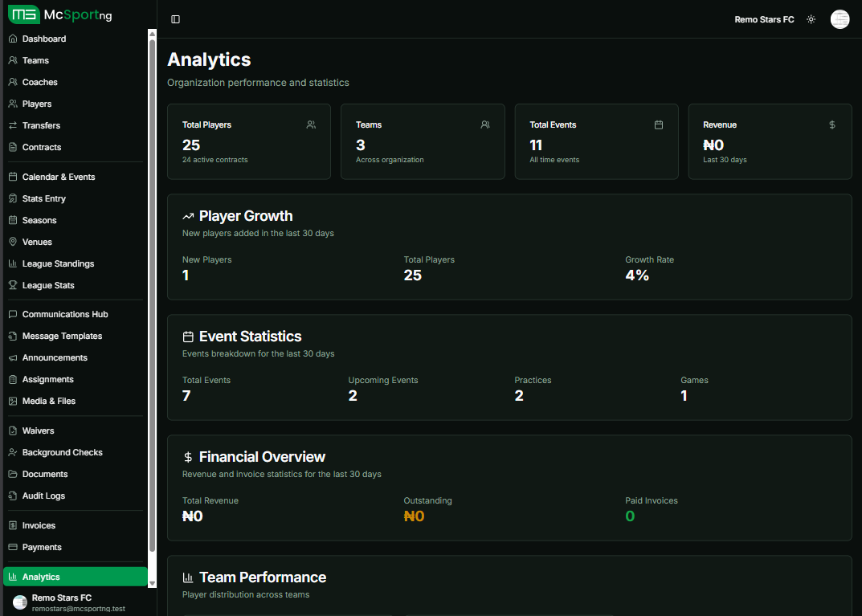The width and height of the screenshot is (862, 616).
Task: Click Remo Stars FC name in the top bar
Action: (764, 18)
